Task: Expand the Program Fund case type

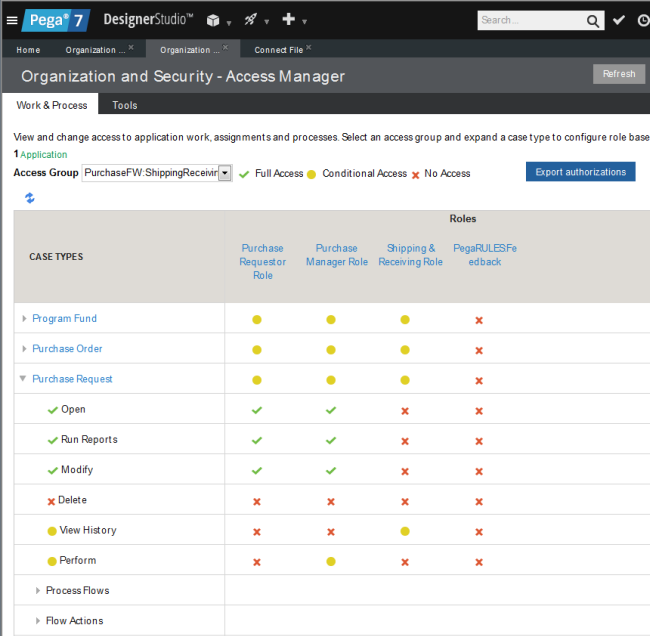Action: (25, 319)
